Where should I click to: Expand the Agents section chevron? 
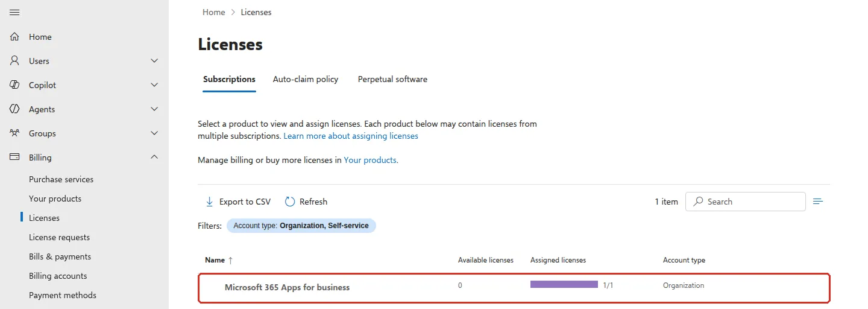[x=154, y=109]
